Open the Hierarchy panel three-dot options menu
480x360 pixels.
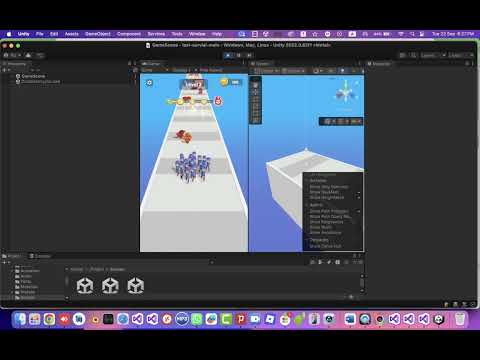point(135,63)
